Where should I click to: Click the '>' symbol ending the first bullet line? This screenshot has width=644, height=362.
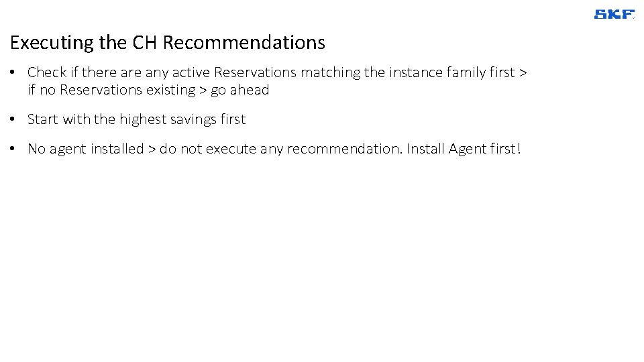[523, 72]
